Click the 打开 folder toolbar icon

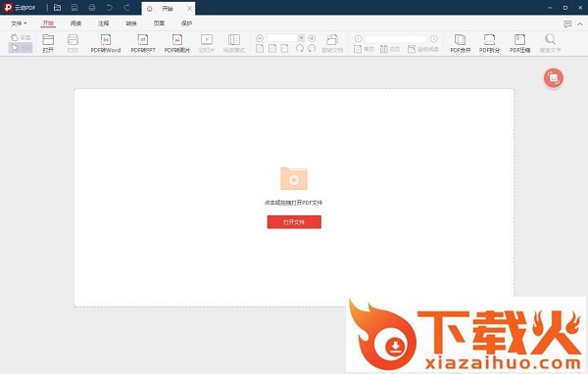click(48, 43)
